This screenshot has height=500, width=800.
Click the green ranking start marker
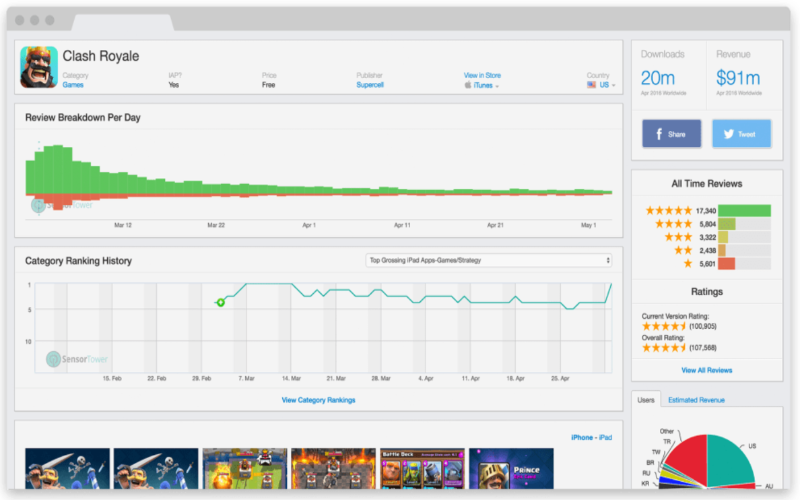[220, 303]
